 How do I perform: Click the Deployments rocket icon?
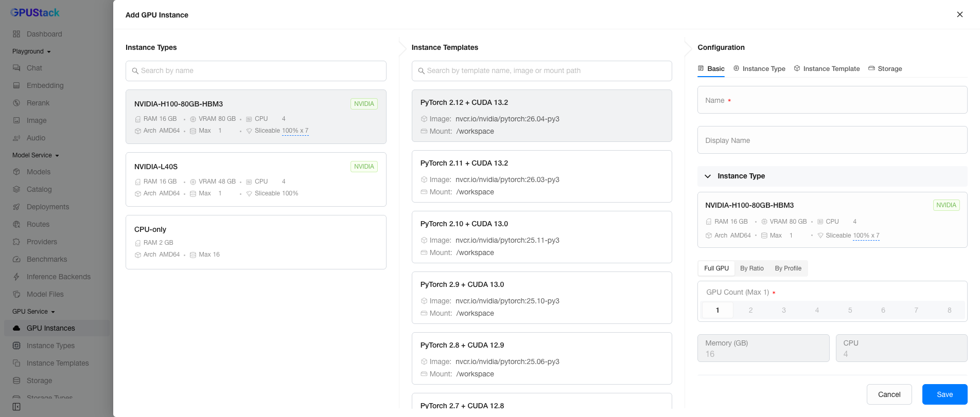pos(16,207)
